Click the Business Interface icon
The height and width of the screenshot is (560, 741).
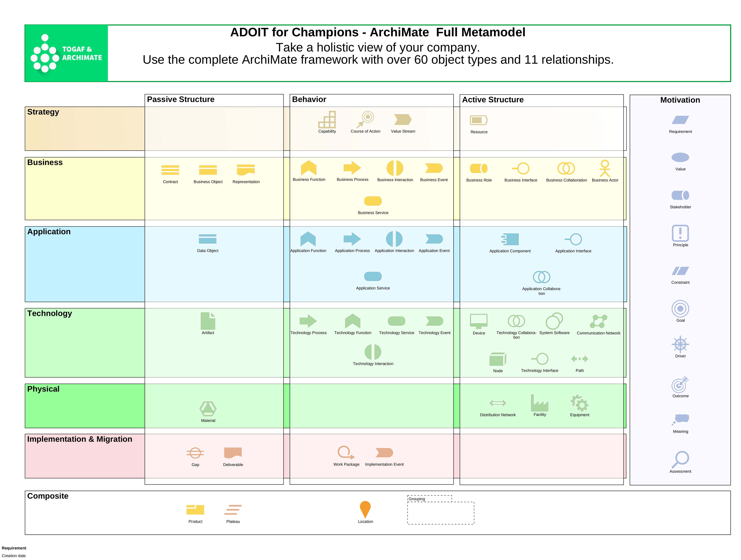point(521,168)
